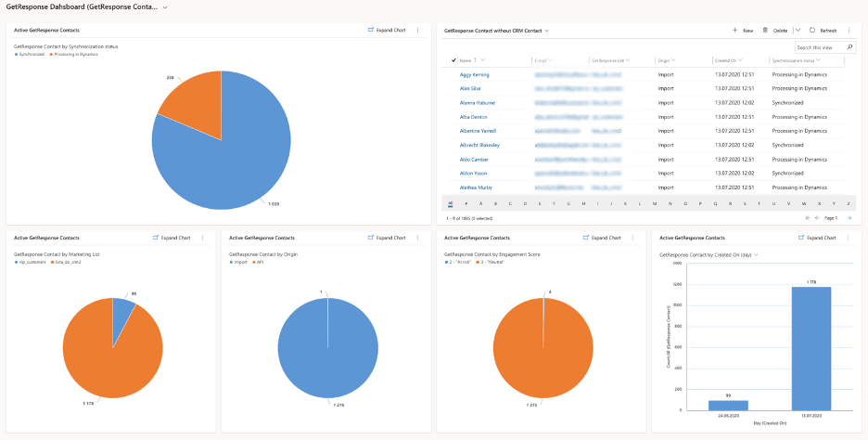The width and height of the screenshot is (868, 440).
Task: Toggle the Synchronized legend entry
Action: (30, 55)
